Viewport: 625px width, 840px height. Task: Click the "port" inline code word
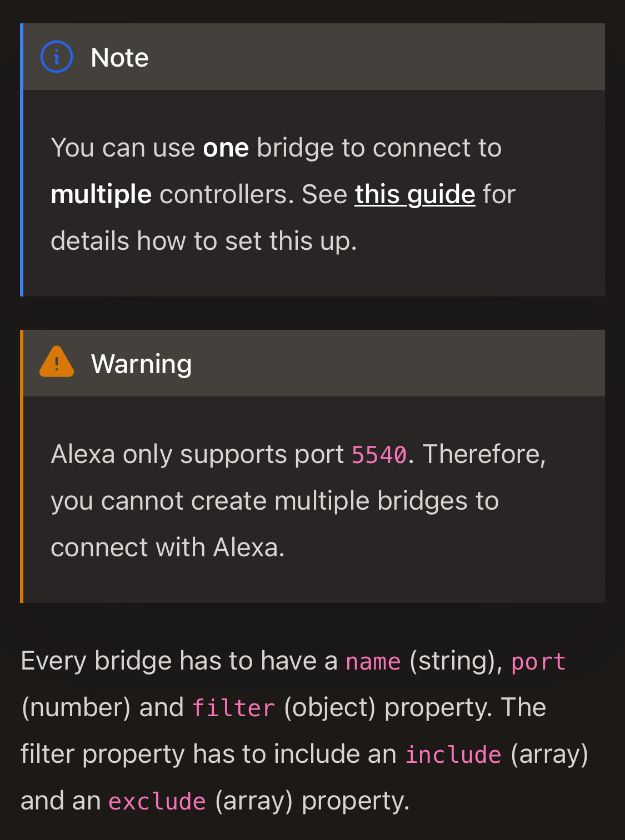coord(538,662)
